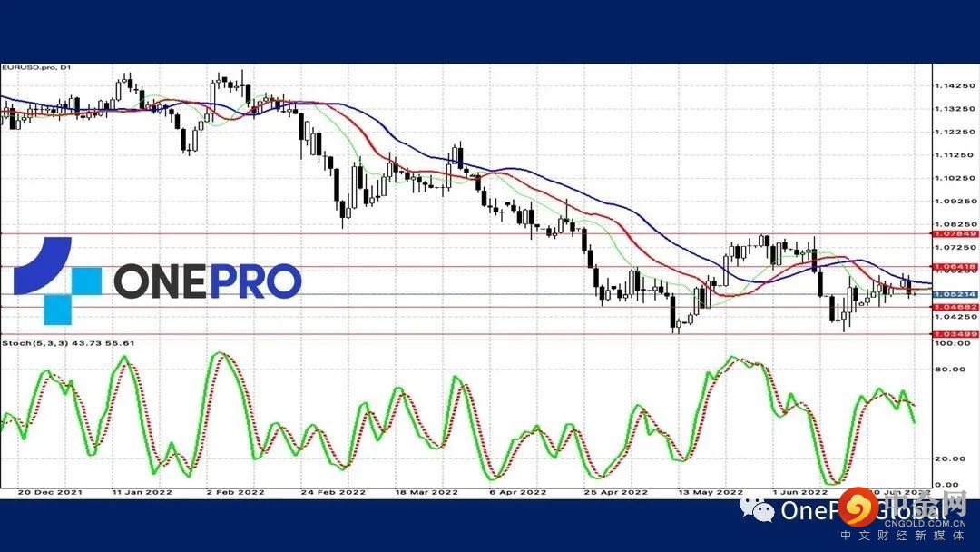Select the stochastic 100.00 scale label
This screenshot has width=980, height=552.
pyautogui.click(x=953, y=344)
